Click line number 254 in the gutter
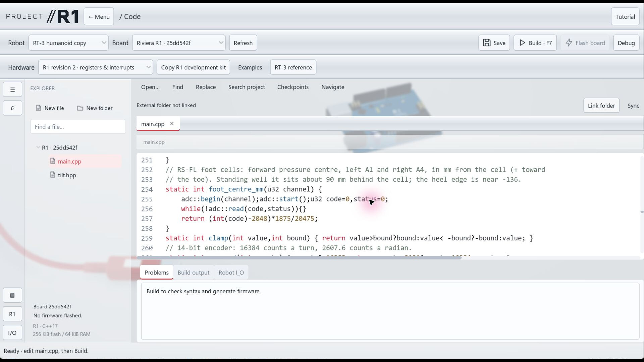644x362 pixels. (x=147, y=189)
